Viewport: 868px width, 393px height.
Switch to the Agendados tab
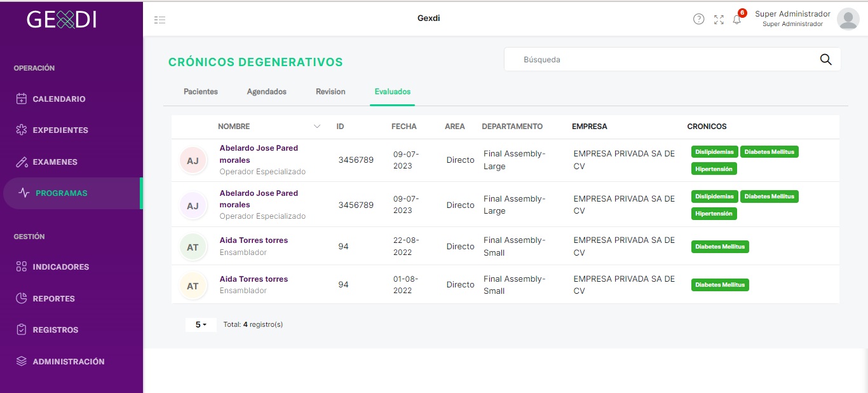(267, 92)
